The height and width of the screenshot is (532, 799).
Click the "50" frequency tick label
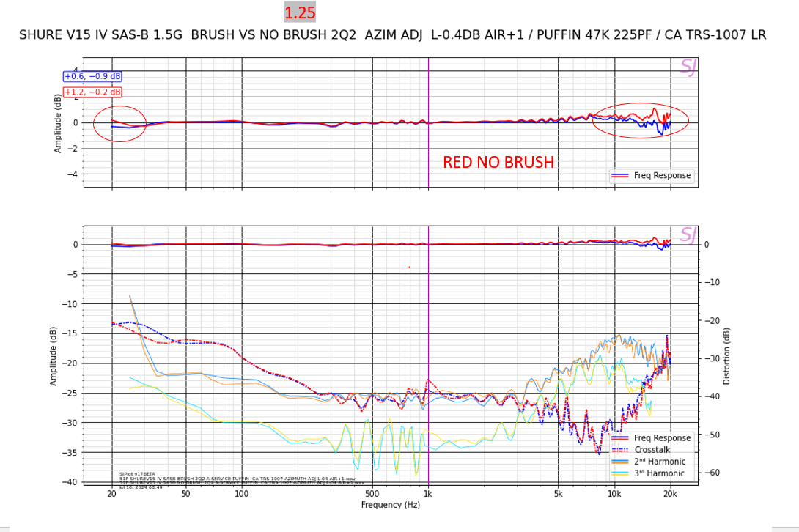[185, 493]
